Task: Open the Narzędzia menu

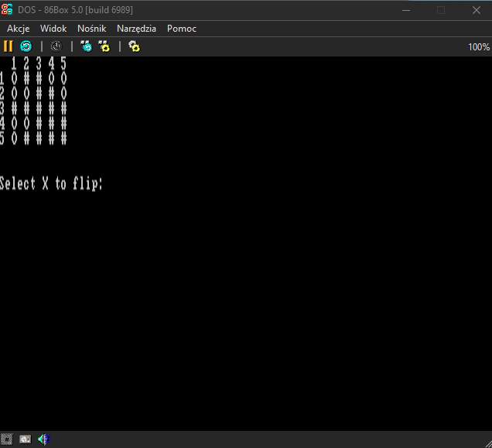Action: pyautogui.click(x=136, y=29)
